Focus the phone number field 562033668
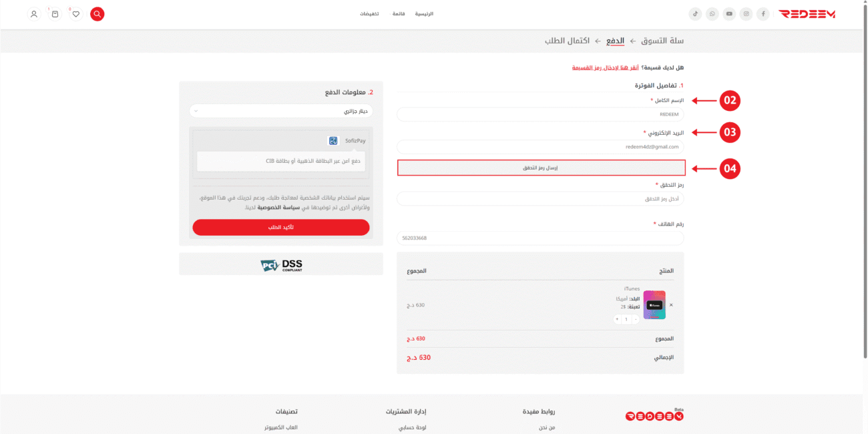 (x=541, y=238)
